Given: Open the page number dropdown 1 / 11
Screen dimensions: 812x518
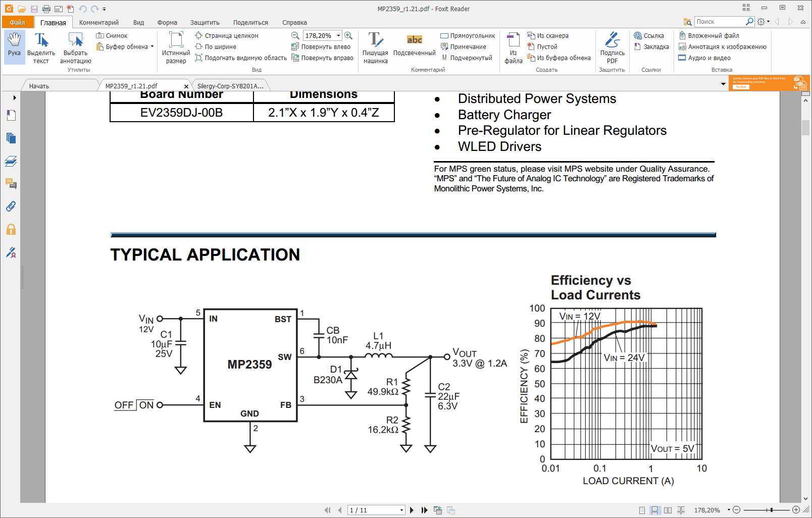Looking at the screenshot, I should pyautogui.click(x=402, y=510).
